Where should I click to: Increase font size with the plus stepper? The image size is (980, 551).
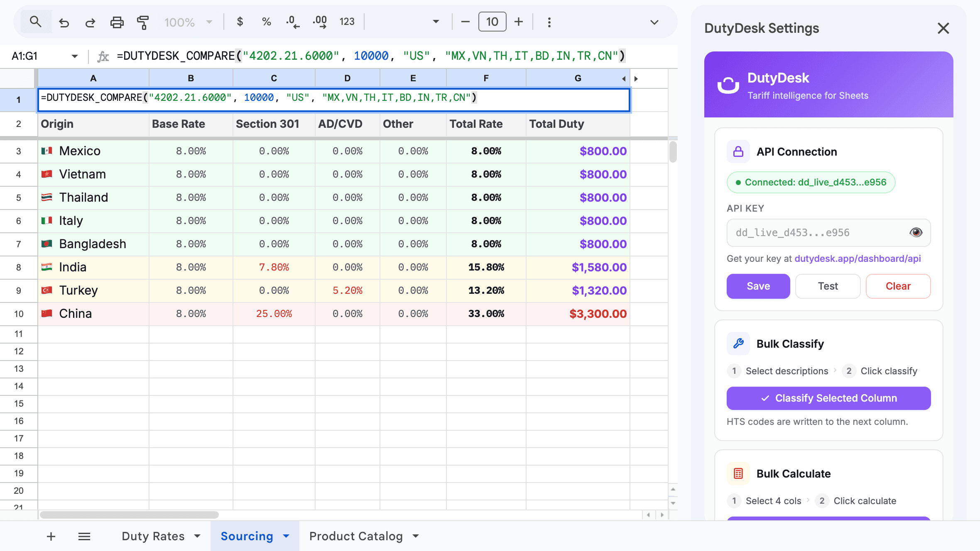tap(519, 22)
